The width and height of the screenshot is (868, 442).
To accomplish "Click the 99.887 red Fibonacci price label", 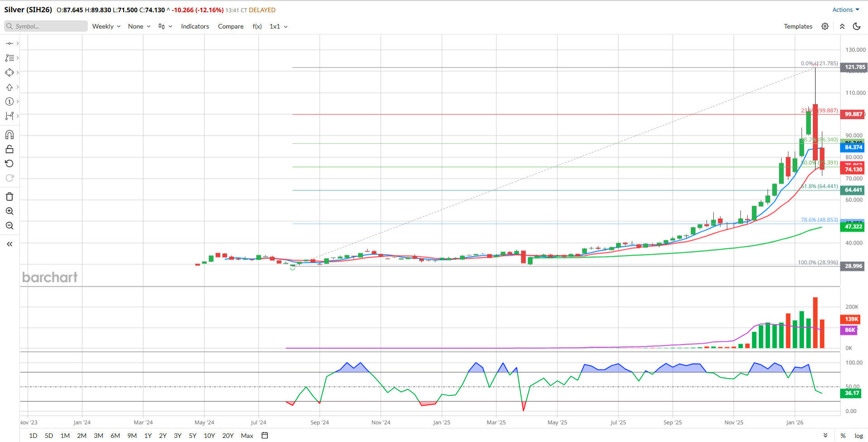I will pyautogui.click(x=853, y=114).
